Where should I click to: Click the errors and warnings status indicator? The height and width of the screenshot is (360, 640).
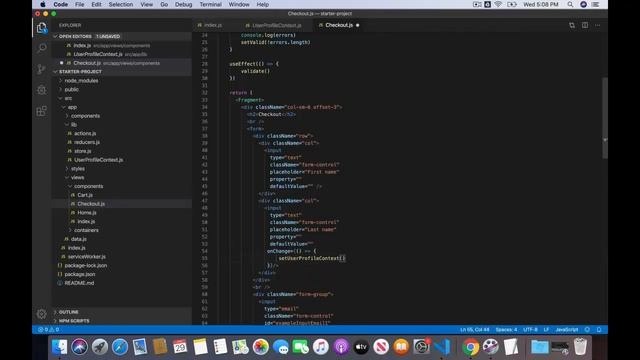(x=49, y=329)
